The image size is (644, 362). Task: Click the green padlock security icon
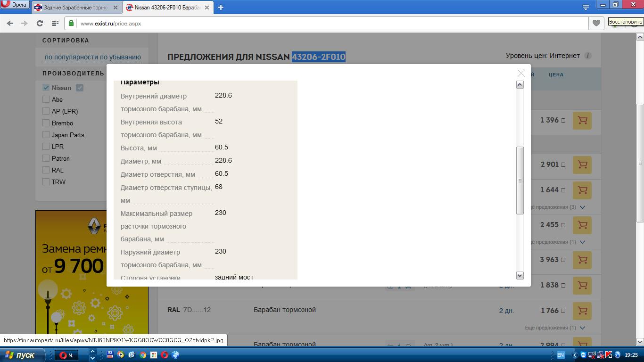(x=71, y=23)
